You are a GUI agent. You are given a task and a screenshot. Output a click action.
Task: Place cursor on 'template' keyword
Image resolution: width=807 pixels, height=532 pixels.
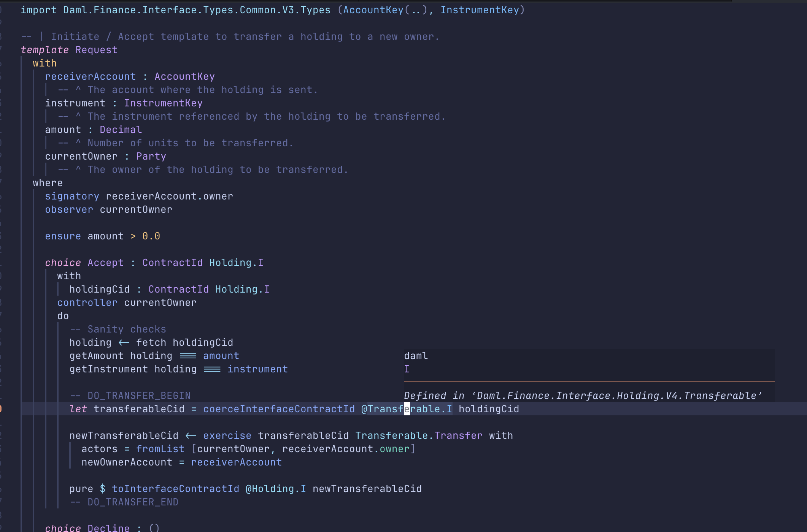[x=44, y=50]
